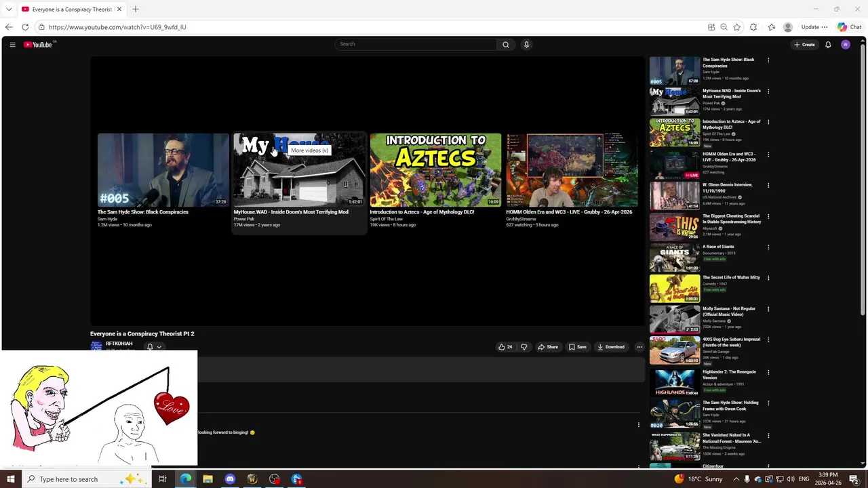Zoom out using address bar magnifier
This screenshot has height=488, width=868.
[x=724, y=27]
